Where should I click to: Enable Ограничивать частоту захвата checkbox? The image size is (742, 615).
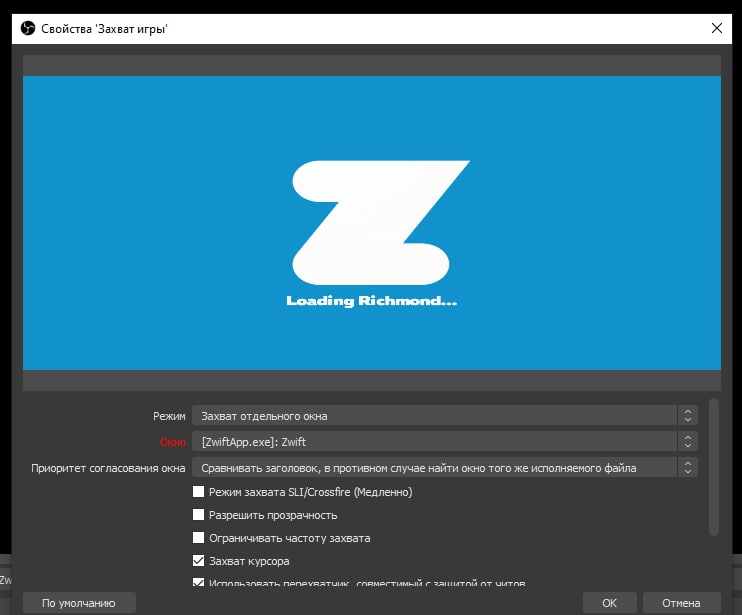198,538
